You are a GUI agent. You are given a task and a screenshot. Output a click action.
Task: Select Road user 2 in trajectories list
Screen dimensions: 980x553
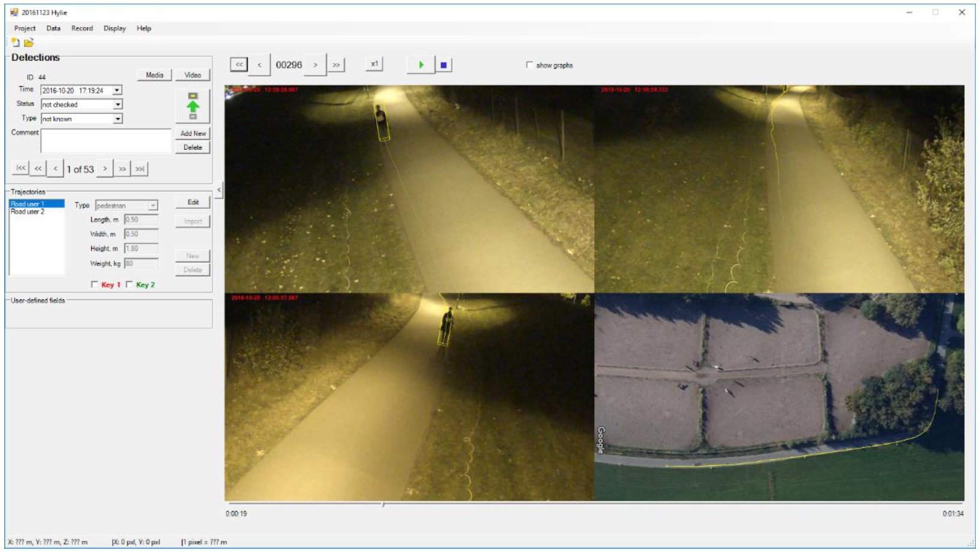[37, 212]
